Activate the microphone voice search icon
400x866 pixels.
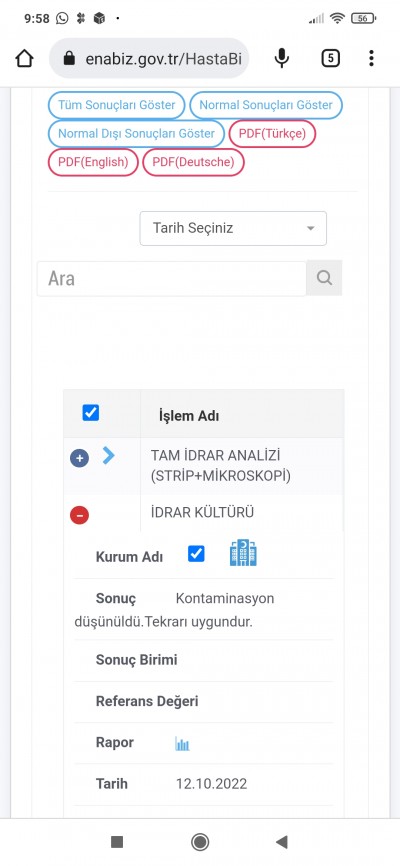coord(282,58)
